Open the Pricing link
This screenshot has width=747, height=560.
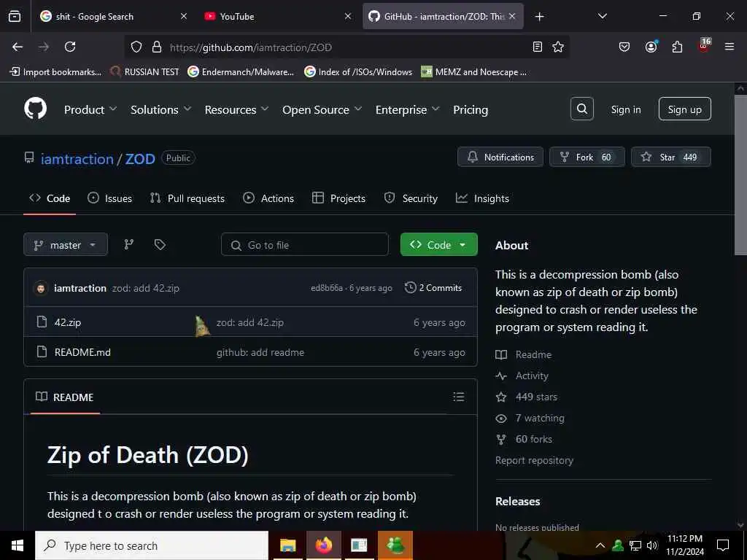[471, 109]
